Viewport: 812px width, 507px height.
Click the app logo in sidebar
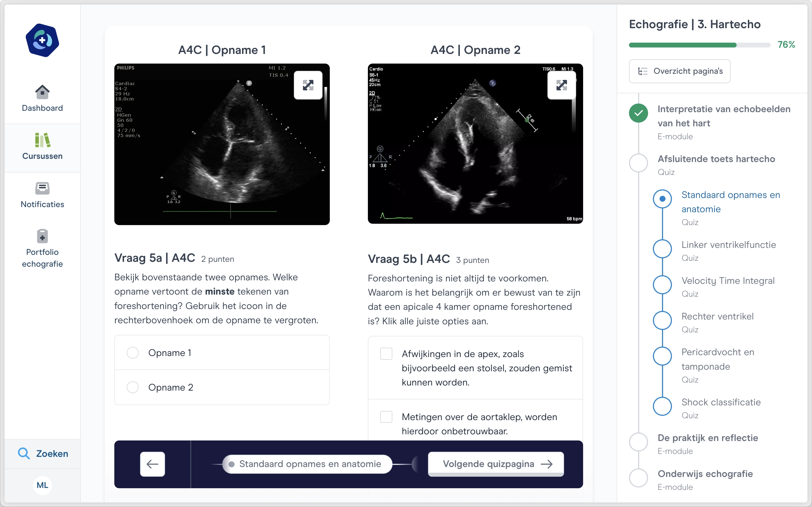point(42,41)
